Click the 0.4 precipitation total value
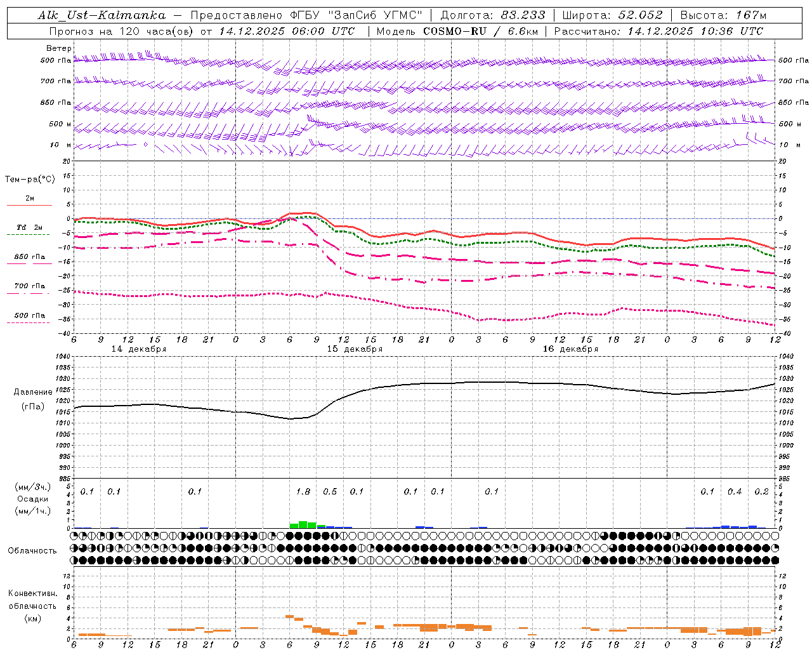812x650 pixels. coord(735,492)
